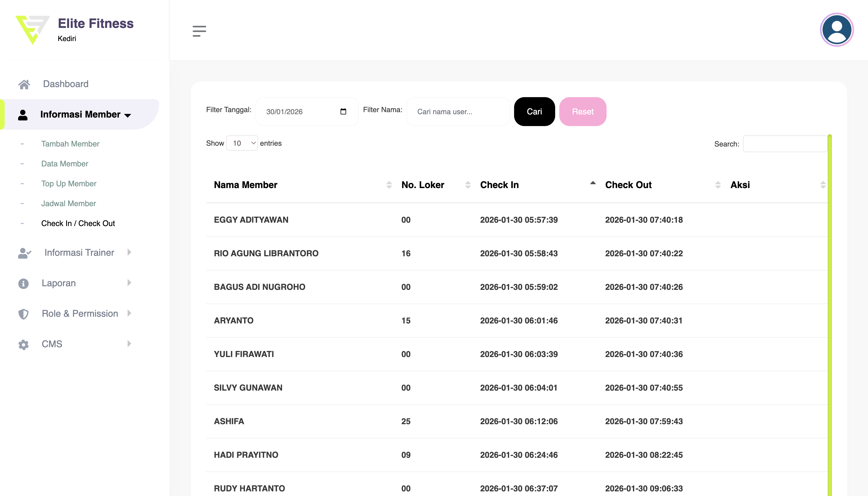
Task: Click the CMS gear icon
Action: pyautogui.click(x=23, y=344)
